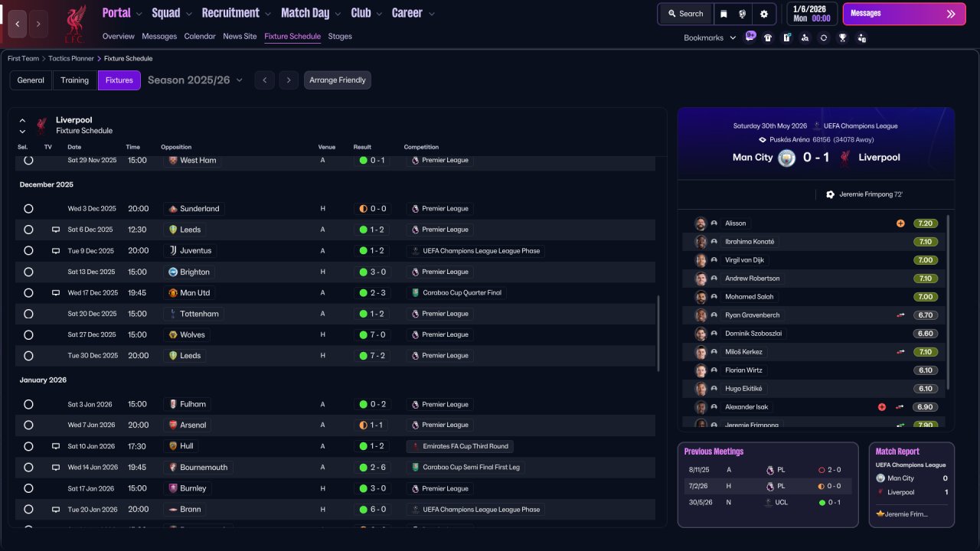Toggle the Liverpool team selector chevrons
Screen dimensions: 980x551
point(22,126)
